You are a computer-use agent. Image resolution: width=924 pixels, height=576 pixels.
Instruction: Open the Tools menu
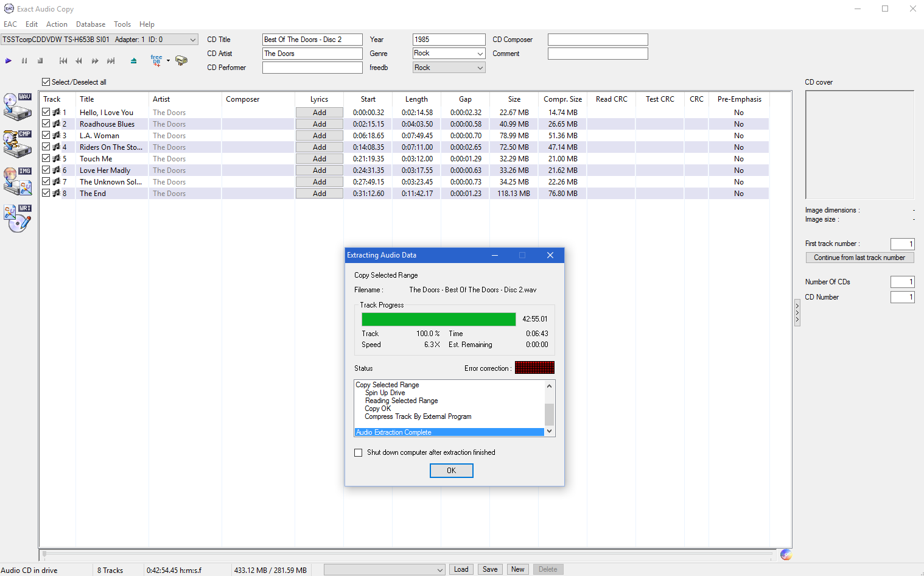(122, 24)
